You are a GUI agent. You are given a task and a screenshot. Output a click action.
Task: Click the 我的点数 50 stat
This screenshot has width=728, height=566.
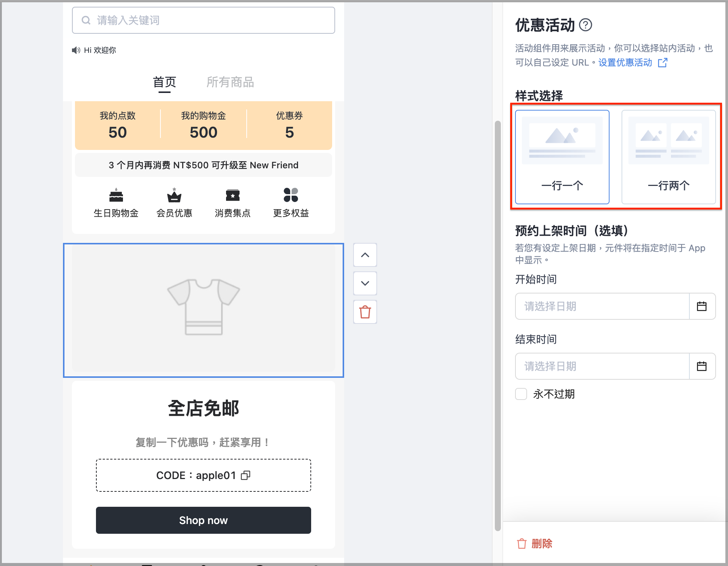click(x=118, y=125)
